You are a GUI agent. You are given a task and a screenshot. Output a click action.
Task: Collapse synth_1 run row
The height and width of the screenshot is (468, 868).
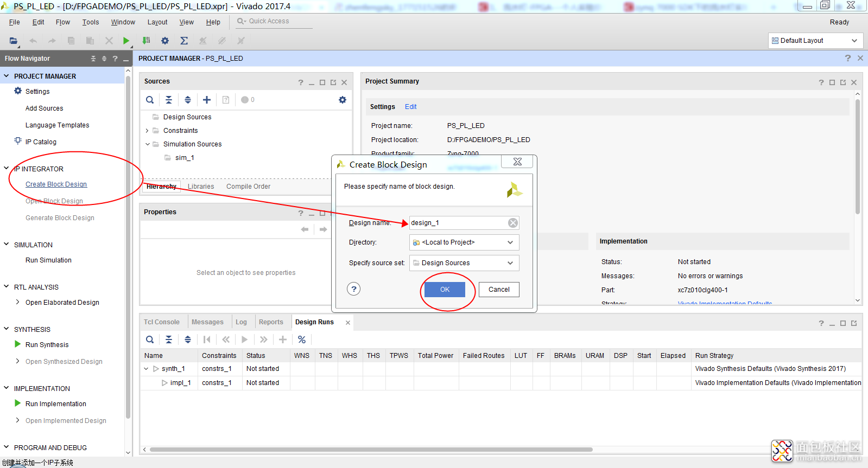point(146,369)
